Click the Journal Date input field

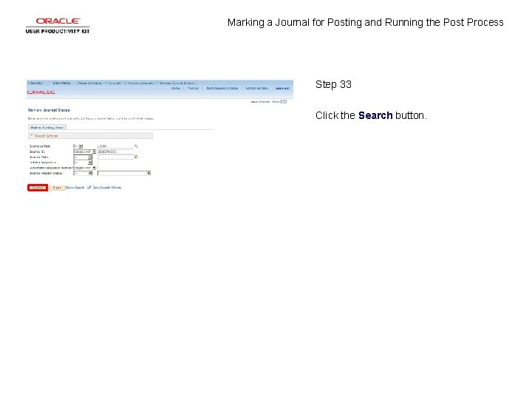click(x=115, y=157)
